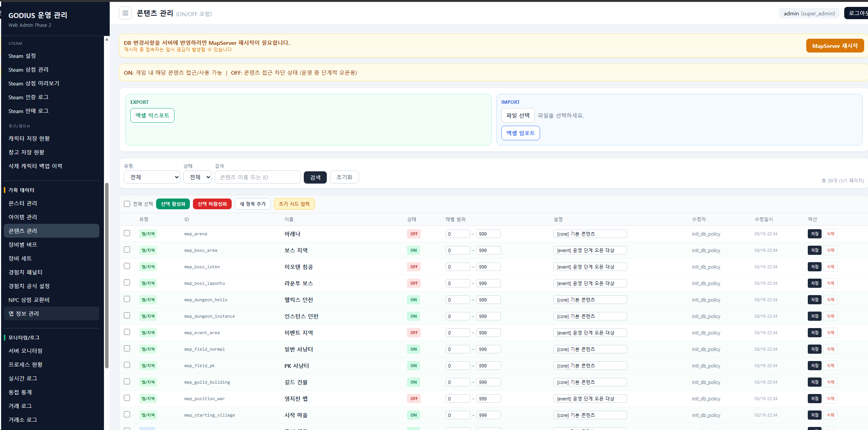Focus the 콘텐츠 이름 또는 ID search field
This screenshot has height=430, width=868.
point(257,177)
